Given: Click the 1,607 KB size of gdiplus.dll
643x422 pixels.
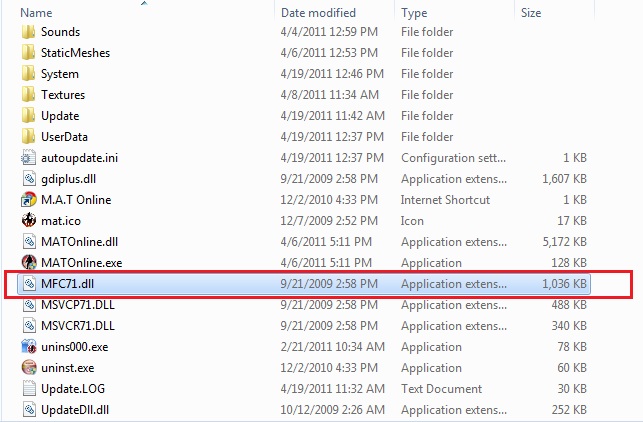Looking at the screenshot, I should point(564,179).
